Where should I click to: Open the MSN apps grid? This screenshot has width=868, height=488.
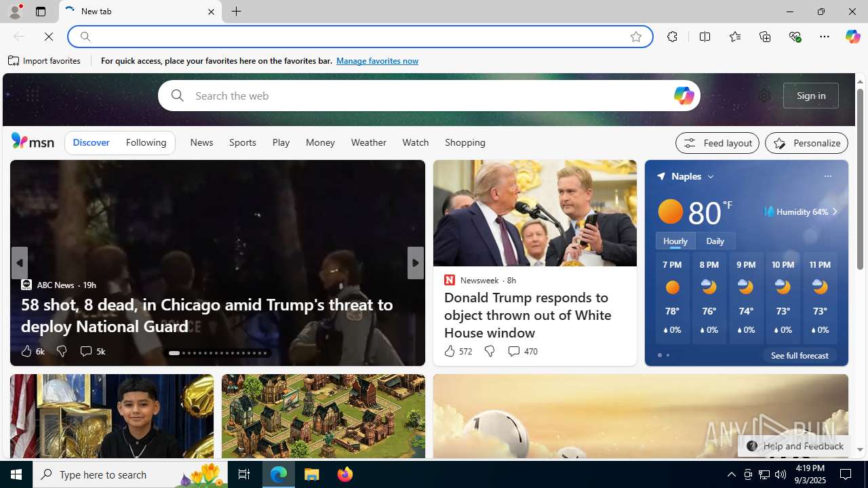[x=32, y=96]
